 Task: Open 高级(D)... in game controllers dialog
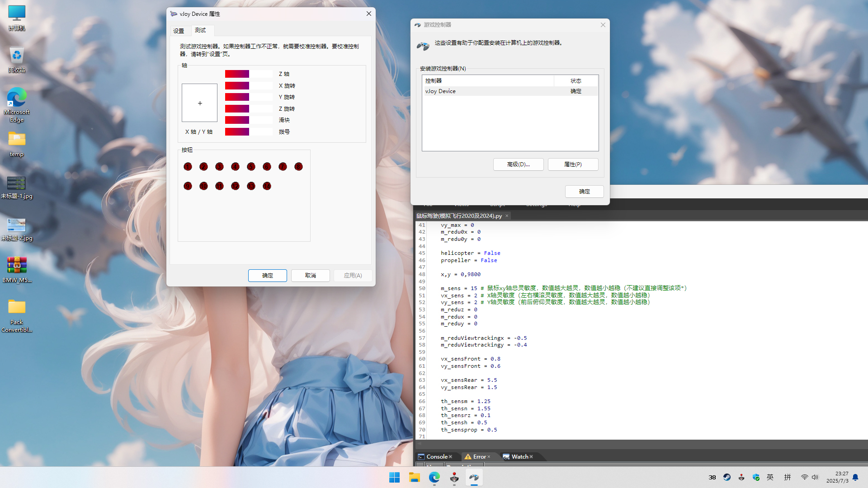519,164
